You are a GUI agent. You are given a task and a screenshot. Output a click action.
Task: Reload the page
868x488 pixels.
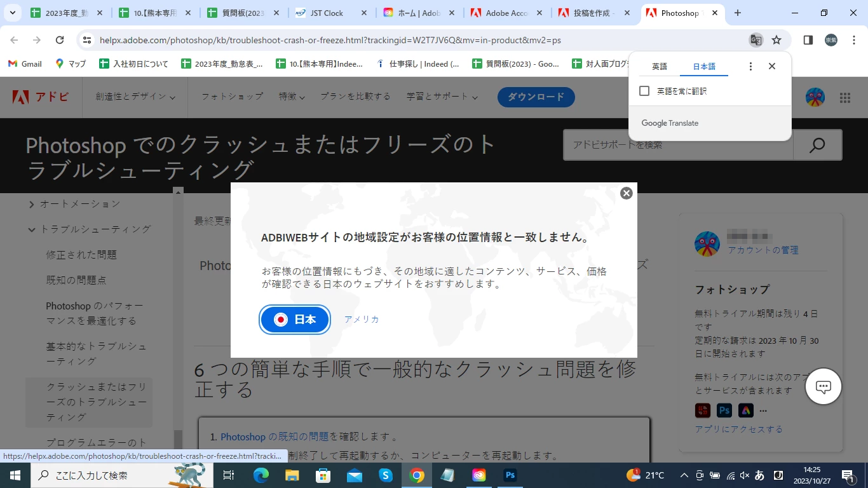tap(60, 40)
